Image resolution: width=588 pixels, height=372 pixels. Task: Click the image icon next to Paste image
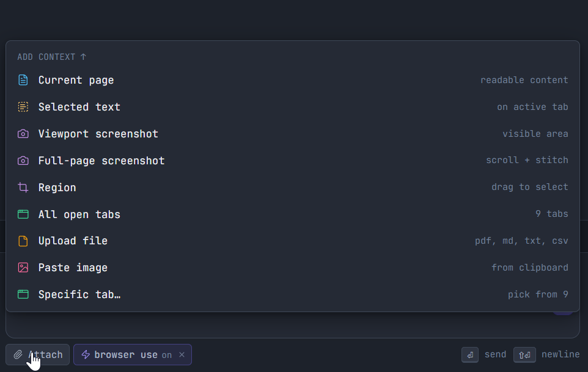coord(23,268)
